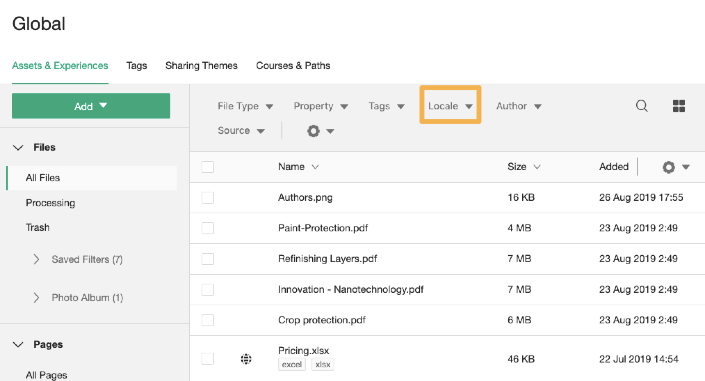Check the Refinishing Layers.pdf checkbox
705x381 pixels.
(207, 259)
